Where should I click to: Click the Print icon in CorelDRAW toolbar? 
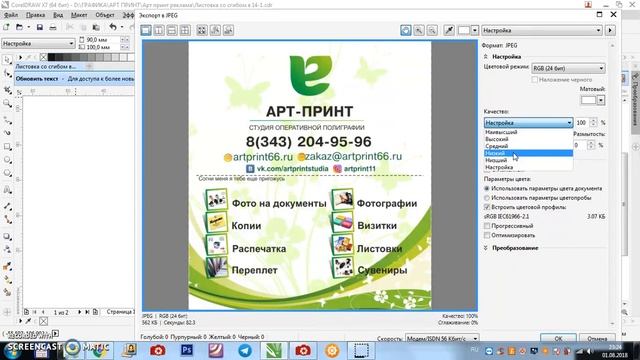(x=53, y=27)
